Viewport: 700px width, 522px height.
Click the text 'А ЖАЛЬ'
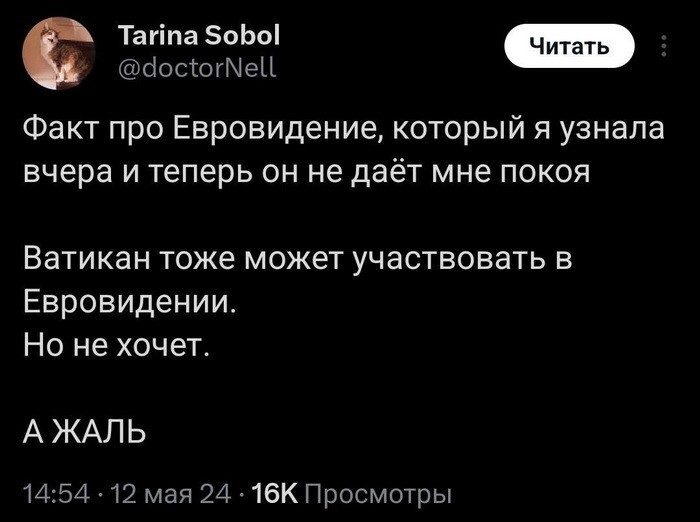coord(86,430)
